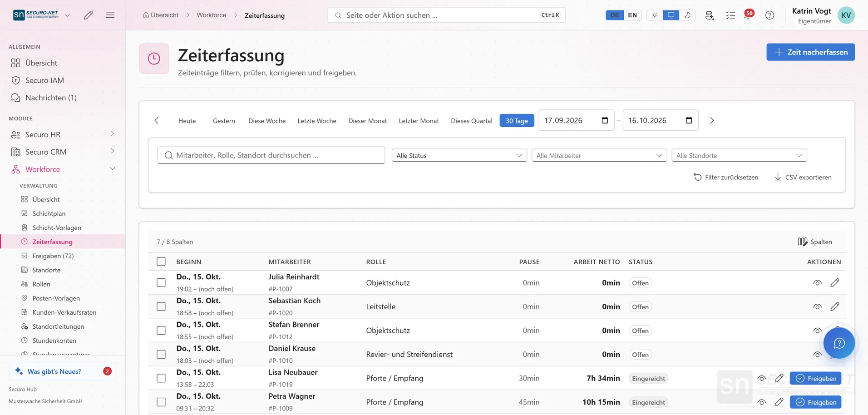The image size is (868, 415).
Task: Open the organization switcher chevron by logo
Action: click(67, 15)
